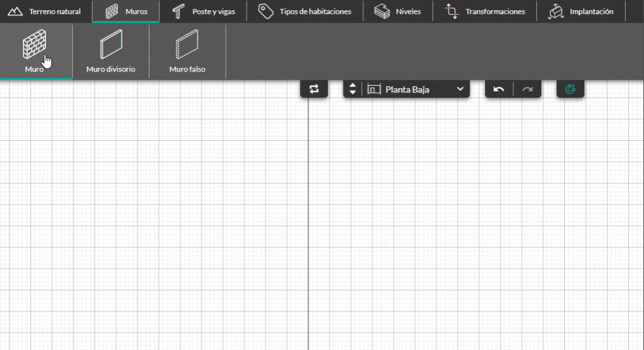
Task: Click the swap view arrows button
Action: (x=314, y=89)
